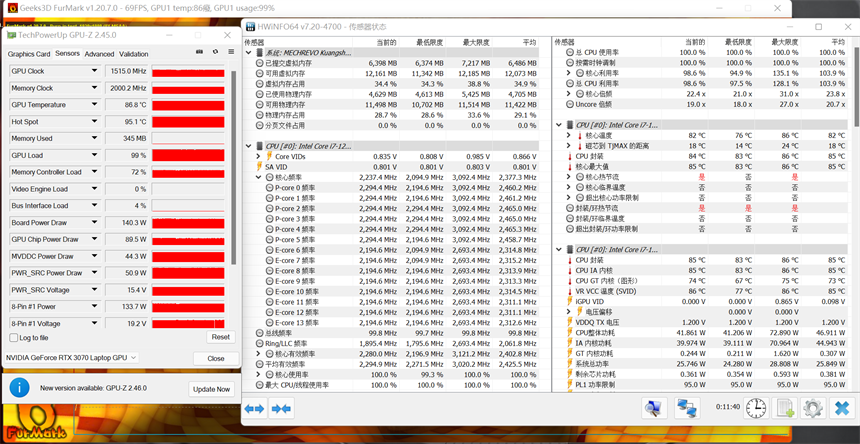
Task: Expand the 核心有效频率 tree node
Action: point(259,354)
